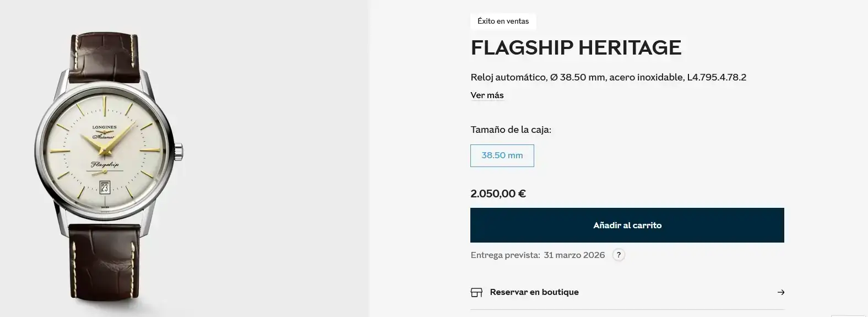This screenshot has height=317, width=868.
Task: Click the Éxito en ventas badge
Action: pos(503,22)
